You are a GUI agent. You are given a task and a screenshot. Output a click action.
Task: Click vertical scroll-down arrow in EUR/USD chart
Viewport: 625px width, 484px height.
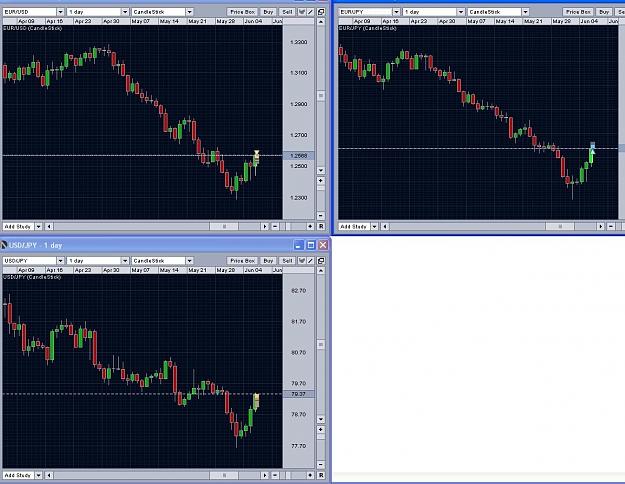tap(321, 170)
